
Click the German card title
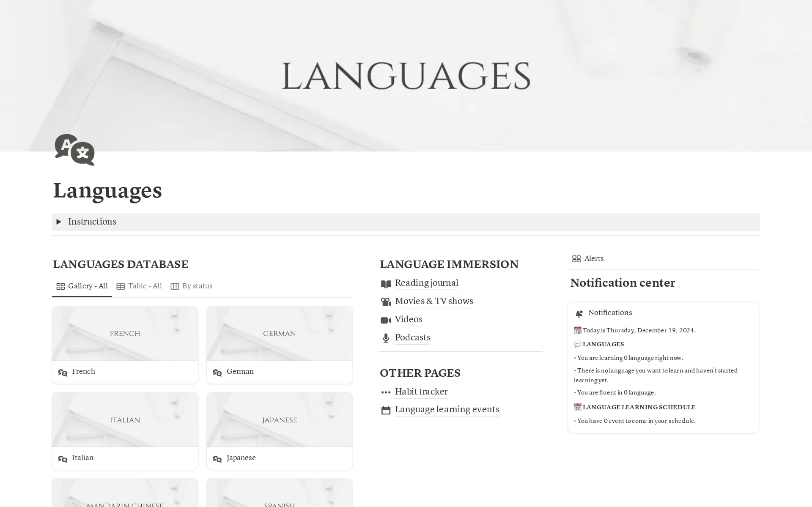point(240,371)
